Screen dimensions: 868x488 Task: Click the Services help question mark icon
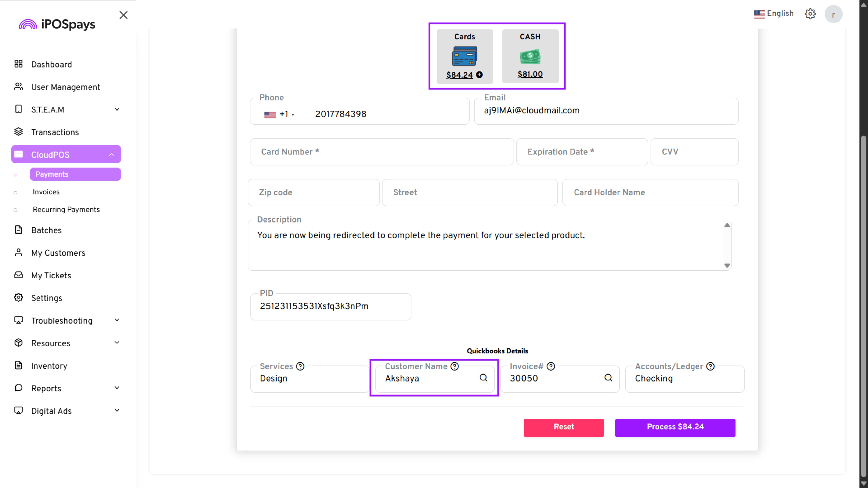click(x=300, y=366)
